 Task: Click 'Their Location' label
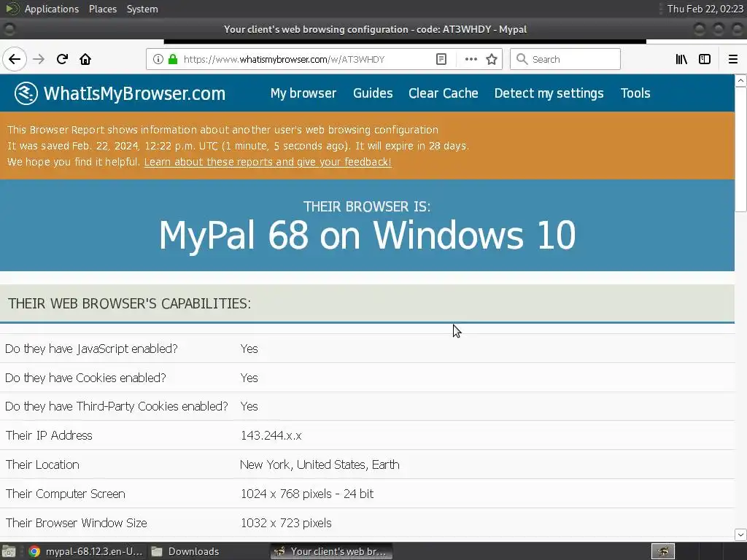pos(42,464)
